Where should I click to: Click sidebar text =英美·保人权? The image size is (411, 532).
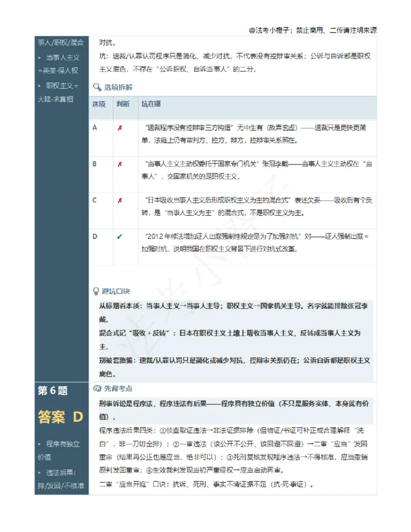click(58, 70)
